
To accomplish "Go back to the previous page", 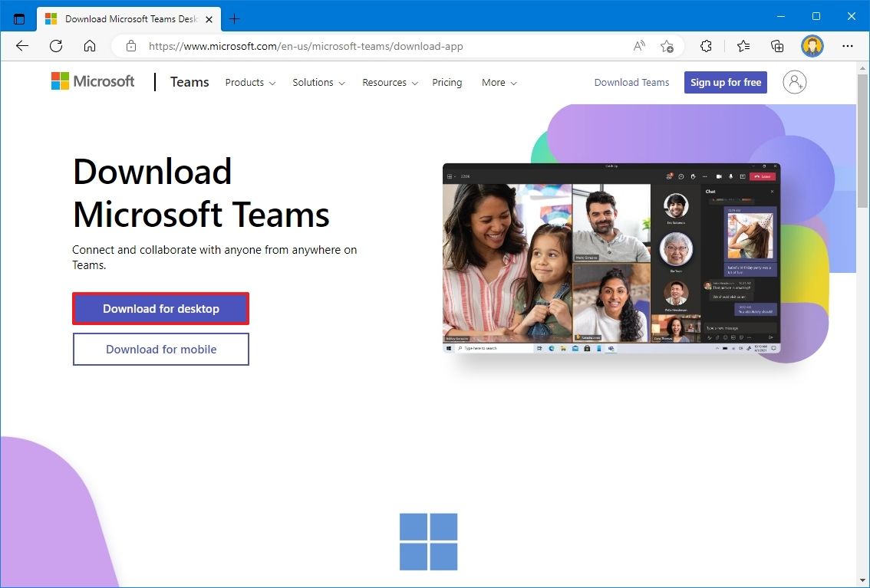I will 21,46.
